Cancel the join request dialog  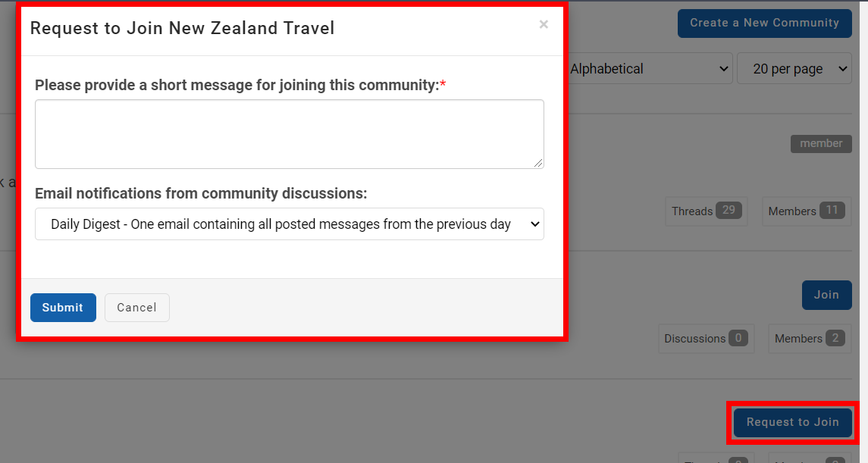click(x=136, y=308)
